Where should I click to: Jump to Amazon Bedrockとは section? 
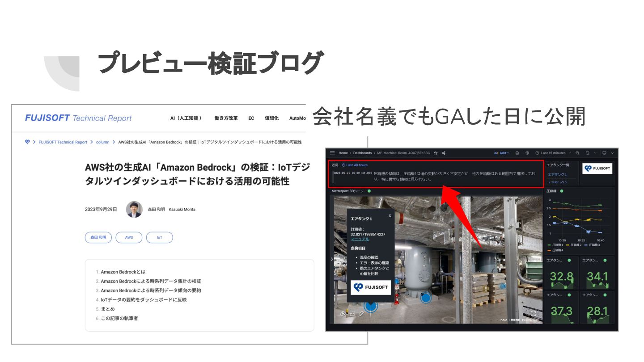point(123,272)
